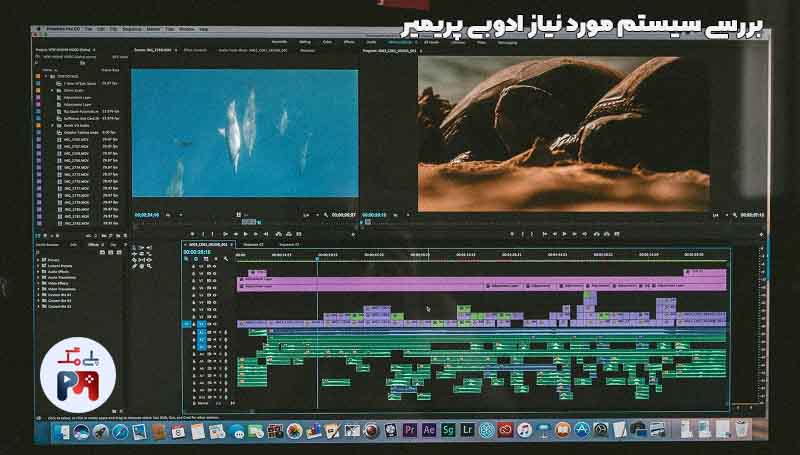800x455 pixels.
Task: Open timeline display settings wrench icon
Action: coord(226,259)
